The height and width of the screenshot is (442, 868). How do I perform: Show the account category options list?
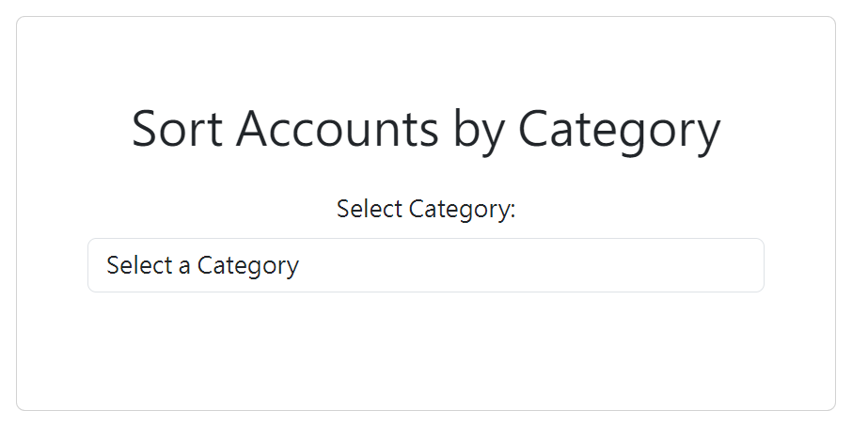[x=425, y=265]
